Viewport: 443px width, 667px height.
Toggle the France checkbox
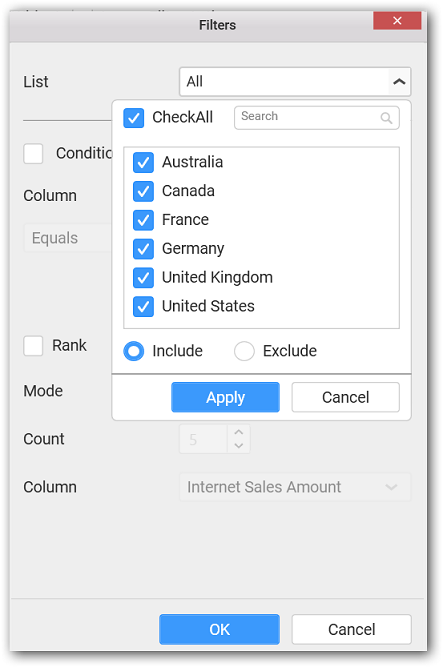143,220
